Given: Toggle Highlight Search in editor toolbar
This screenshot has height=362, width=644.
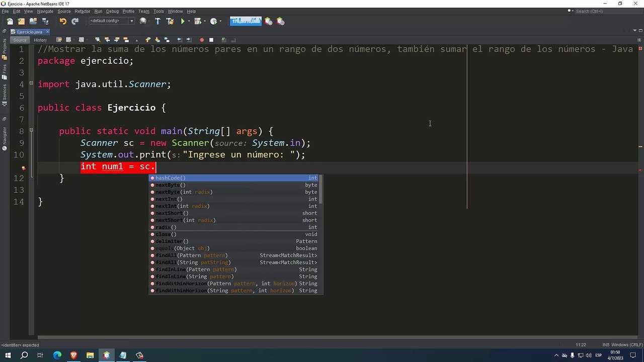Looking at the screenshot, I should (x=126, y=40).
